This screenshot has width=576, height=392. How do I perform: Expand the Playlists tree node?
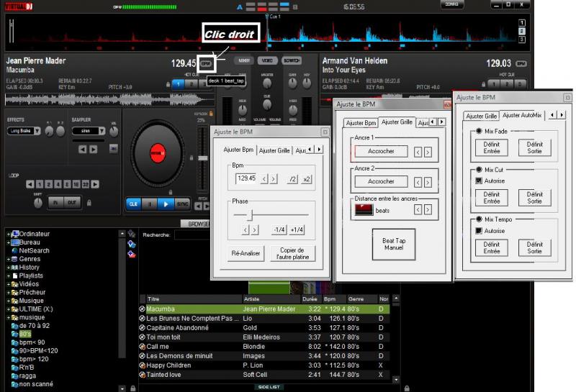9,275
